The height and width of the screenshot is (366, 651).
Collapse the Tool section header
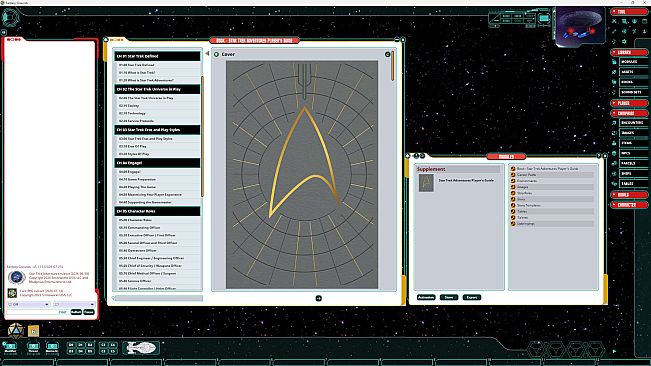point(629,12)
